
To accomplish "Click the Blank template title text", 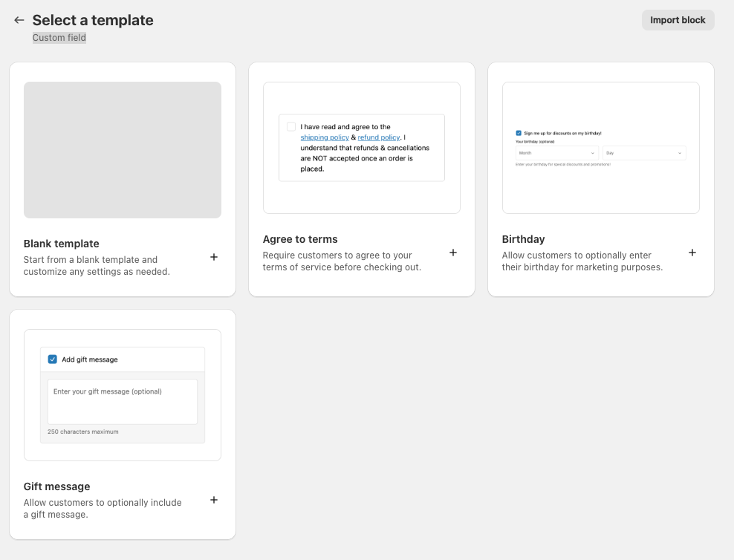I will 61,244.
